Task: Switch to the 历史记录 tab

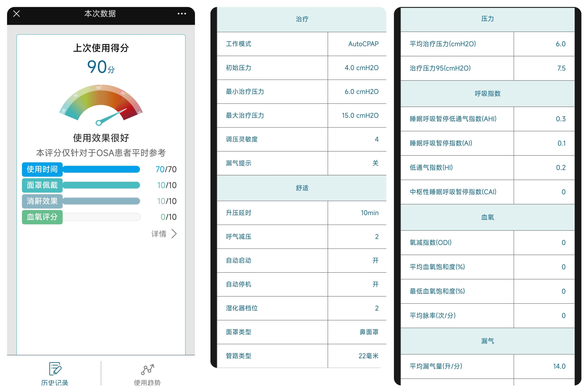Action: click(55, 375)
